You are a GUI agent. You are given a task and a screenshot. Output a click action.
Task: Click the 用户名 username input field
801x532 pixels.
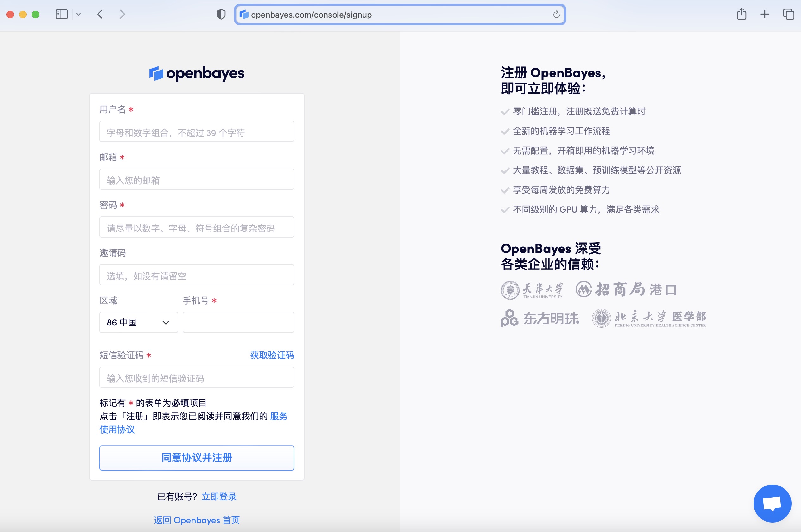pos(197,132)
